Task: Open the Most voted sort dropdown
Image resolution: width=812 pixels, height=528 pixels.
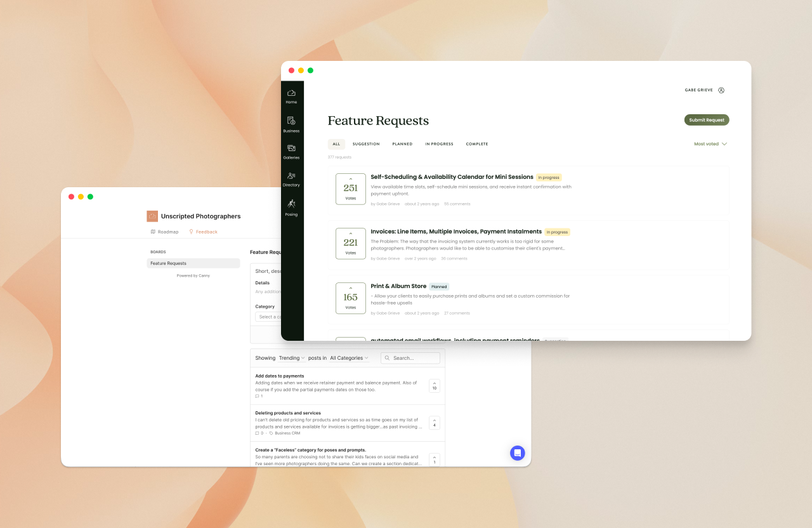Action: coord(710,144)
